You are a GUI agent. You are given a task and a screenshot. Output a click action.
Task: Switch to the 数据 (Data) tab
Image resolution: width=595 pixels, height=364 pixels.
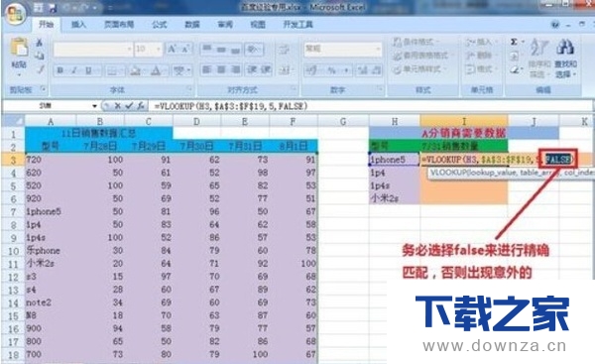(192, 25)
